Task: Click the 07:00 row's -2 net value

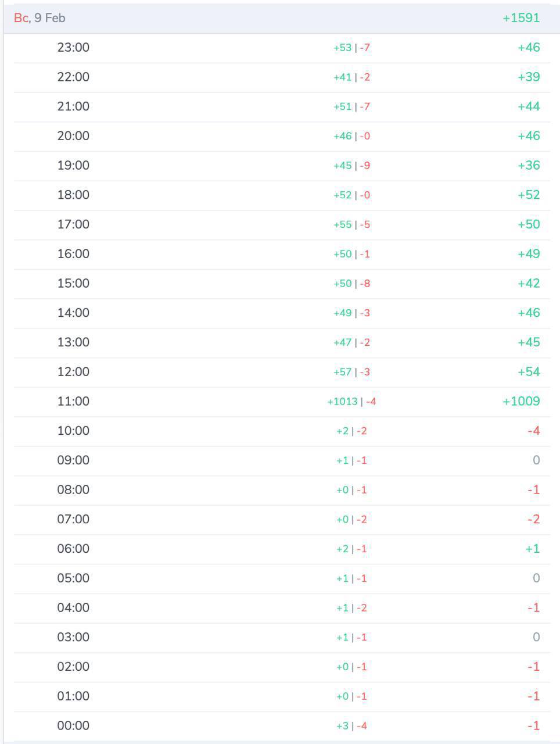Action: (x=533, y=519)
